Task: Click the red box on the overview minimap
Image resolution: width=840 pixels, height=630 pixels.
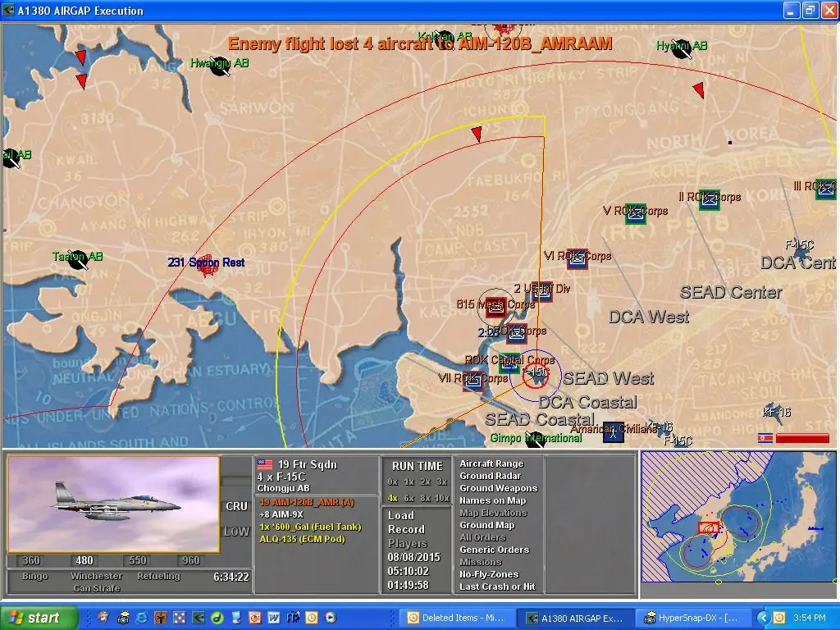Action: pyautogui.click(x=709, y=527)
